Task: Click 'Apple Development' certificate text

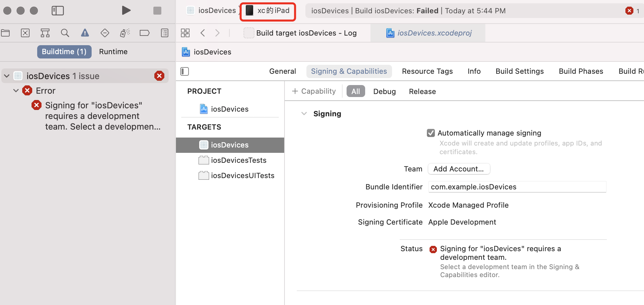Action: (x=462, y=222)
